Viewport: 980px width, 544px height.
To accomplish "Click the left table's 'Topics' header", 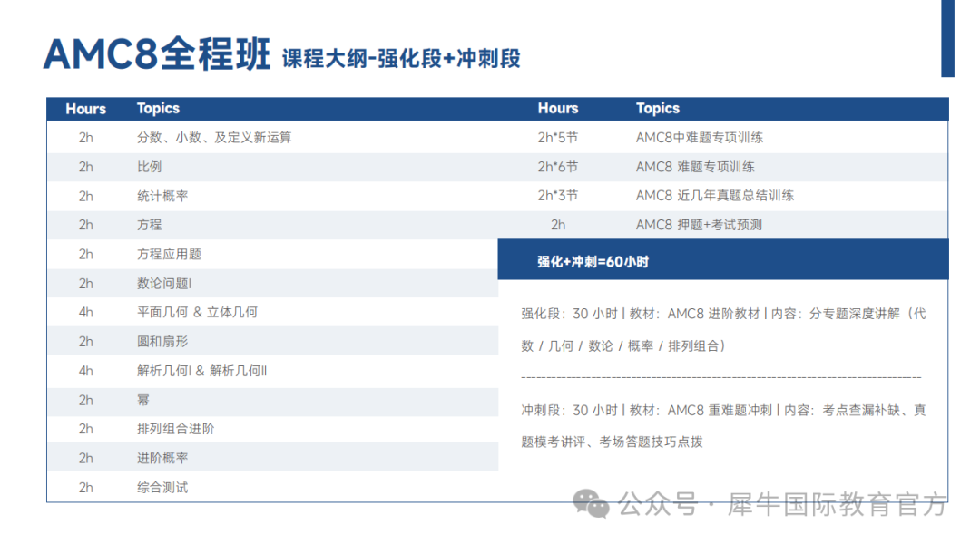I will (158, 109).
